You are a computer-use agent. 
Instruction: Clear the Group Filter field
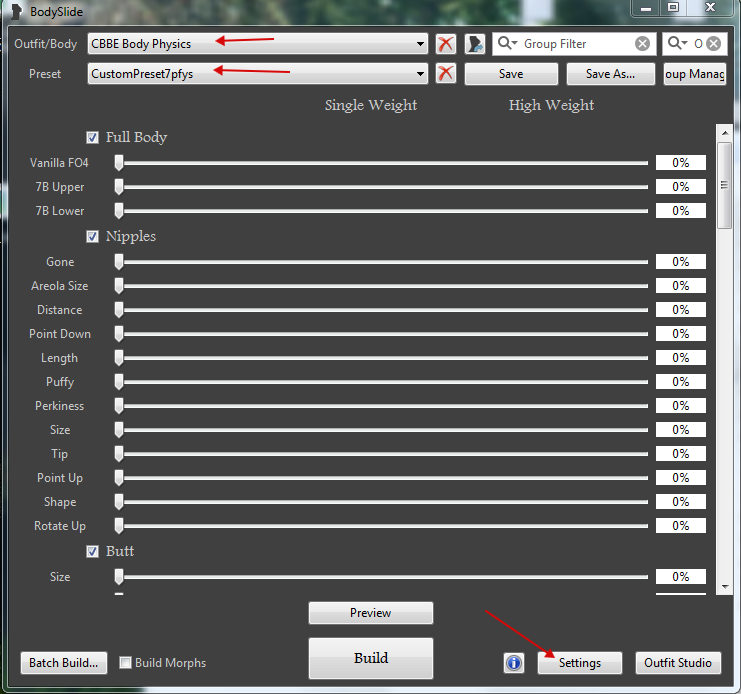(x=642, y=44)
